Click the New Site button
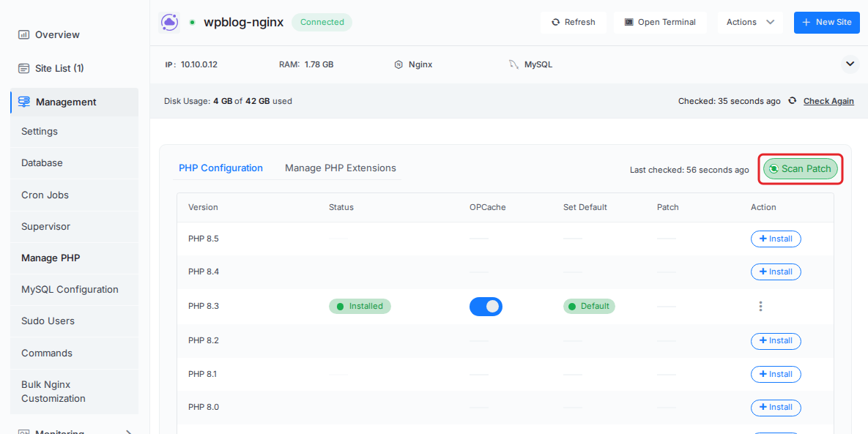 [x=826, y=22]
